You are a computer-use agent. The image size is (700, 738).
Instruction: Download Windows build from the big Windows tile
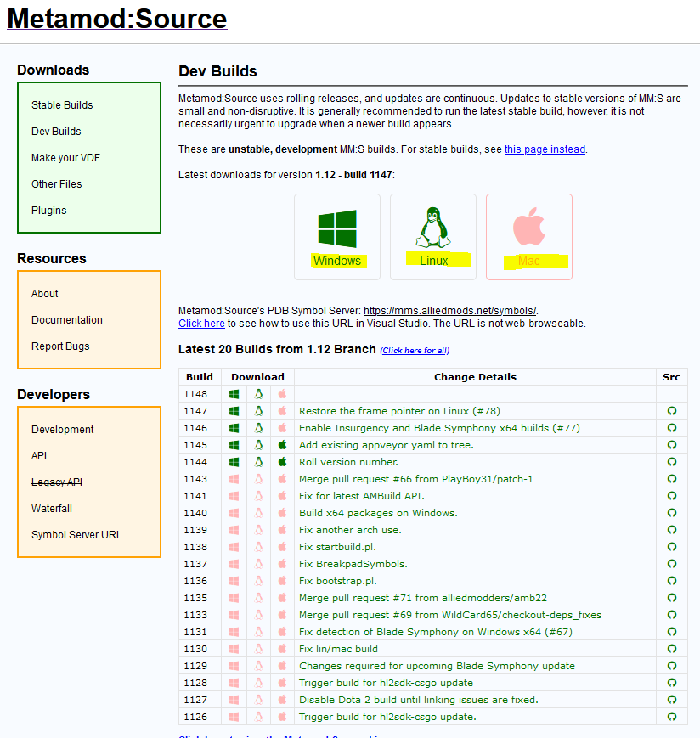(337, 237)
